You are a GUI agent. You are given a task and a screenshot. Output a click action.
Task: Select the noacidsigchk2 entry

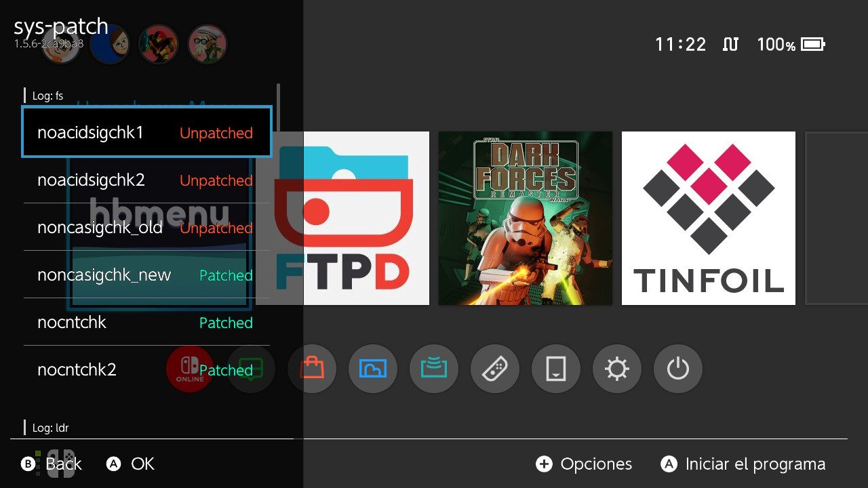pos(146,180)
